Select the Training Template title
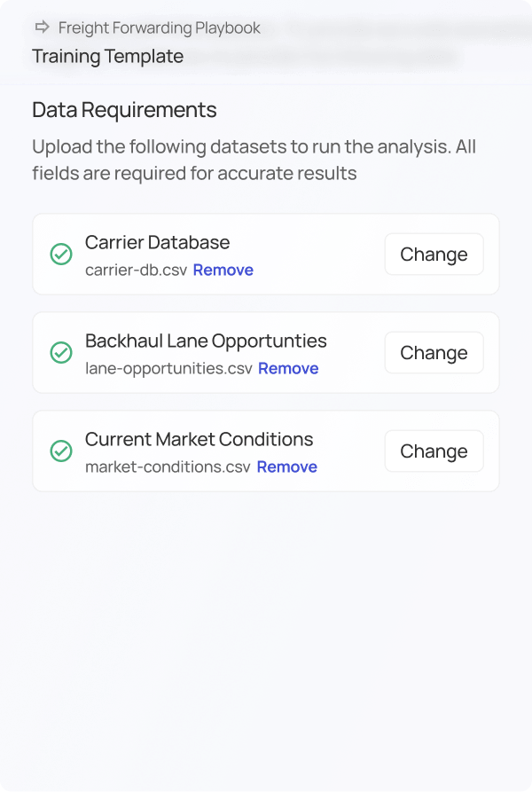 [x=106, y=56]
